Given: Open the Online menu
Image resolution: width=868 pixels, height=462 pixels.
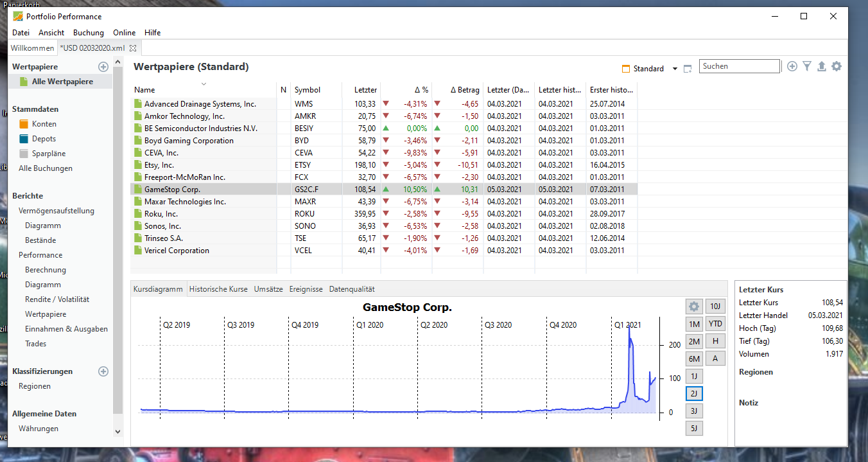Looking at the screenshot, I should pyautogui.click(x=125, y=33).
